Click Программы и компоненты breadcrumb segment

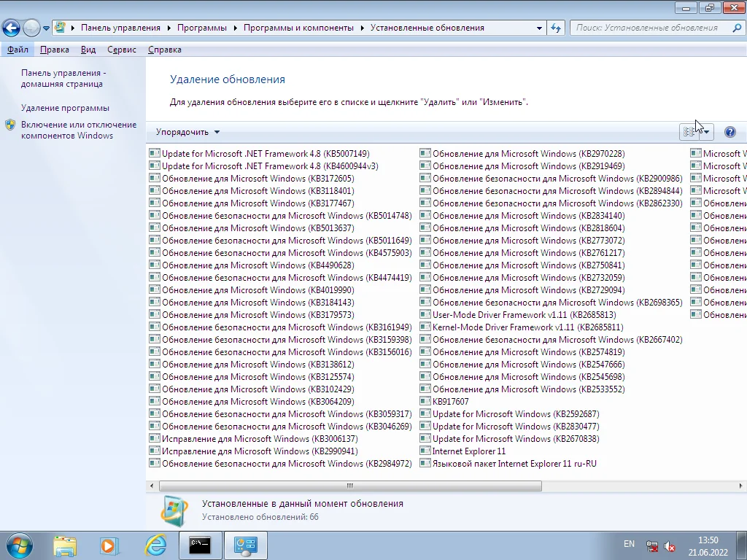pyautogui.click(x=298, y=28)
